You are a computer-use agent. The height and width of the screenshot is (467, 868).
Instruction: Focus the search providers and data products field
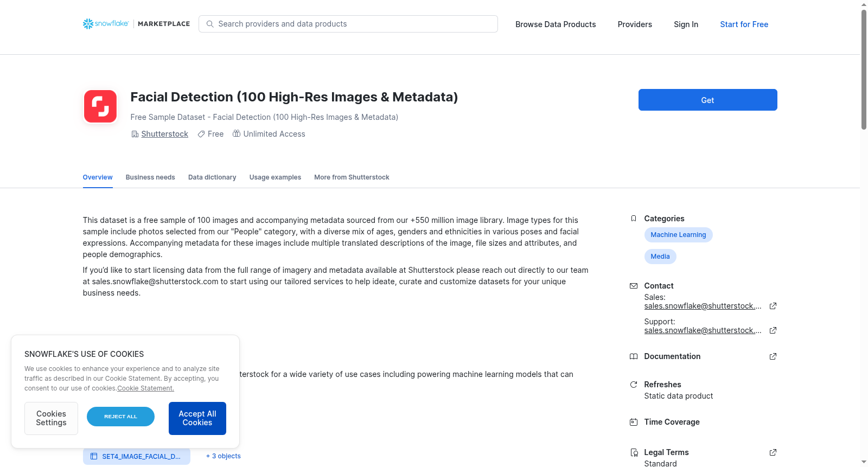[x=348, y=24]
